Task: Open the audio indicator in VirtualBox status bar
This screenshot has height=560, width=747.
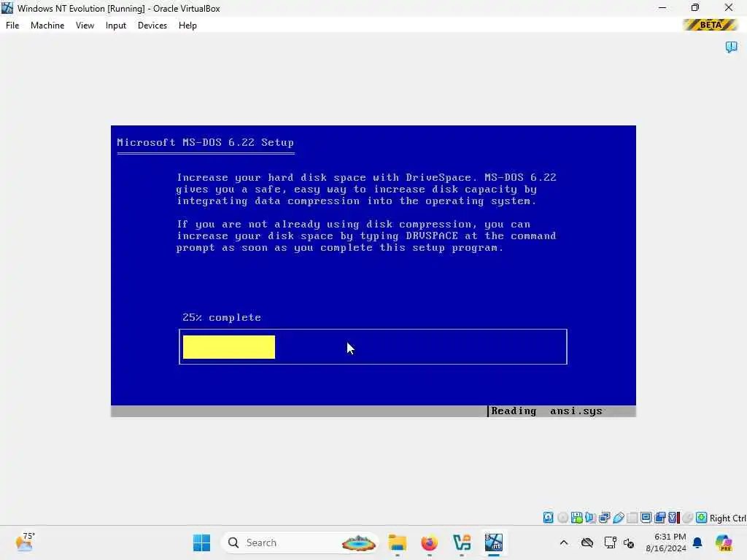Action: (x=590, y=518)
